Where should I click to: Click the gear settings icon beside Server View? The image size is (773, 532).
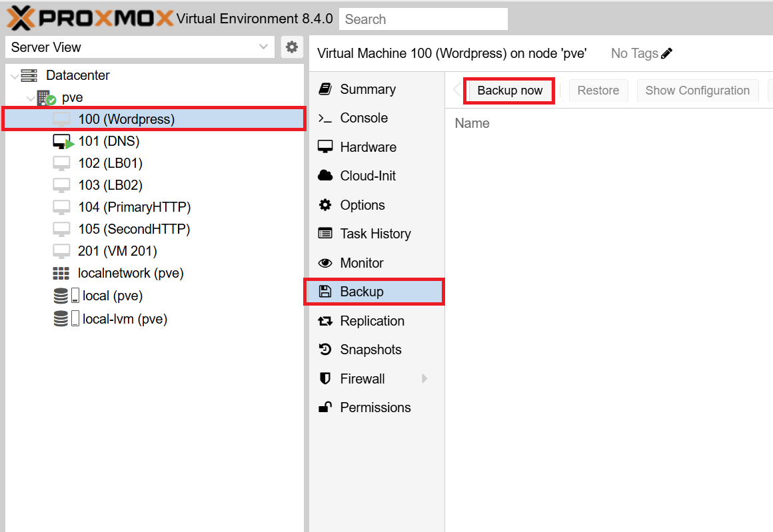[291, 47]
